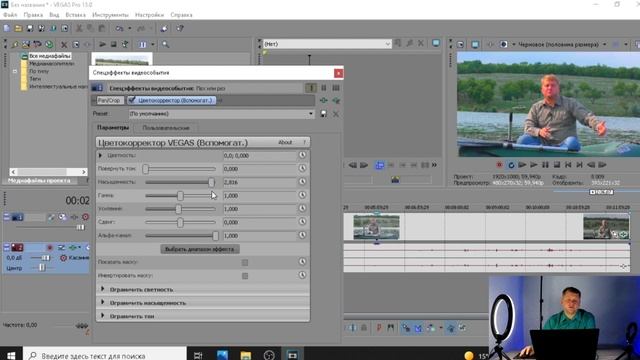Click the plugin help question mark button

point(304,142)
